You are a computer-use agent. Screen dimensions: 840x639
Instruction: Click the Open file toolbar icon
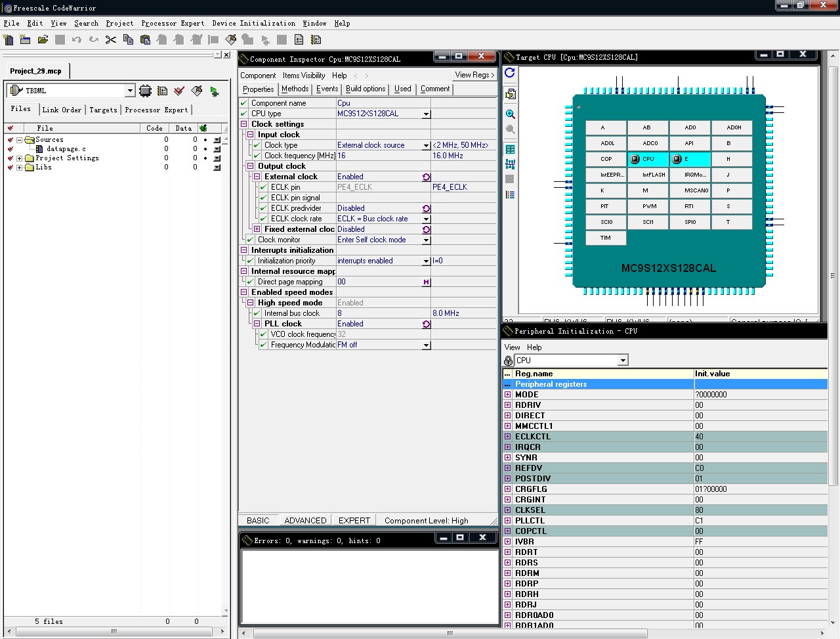(43, 39)
